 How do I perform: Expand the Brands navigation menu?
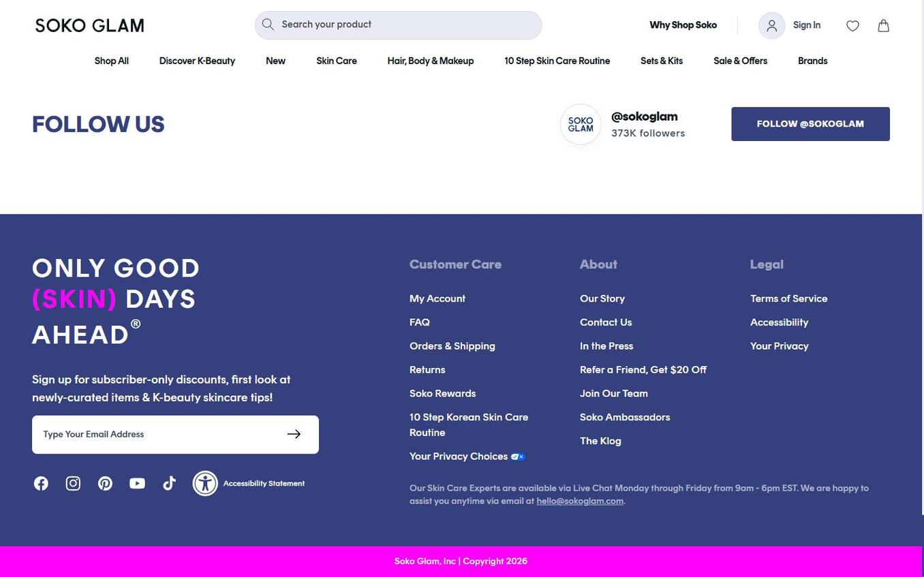pos(812,61)
